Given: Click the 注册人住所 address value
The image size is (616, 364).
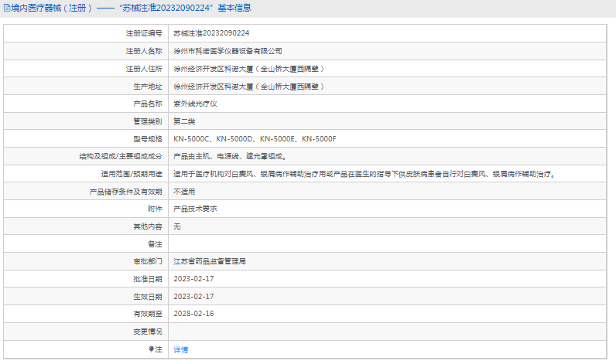Looking at the screenshot, I should 249,69.
